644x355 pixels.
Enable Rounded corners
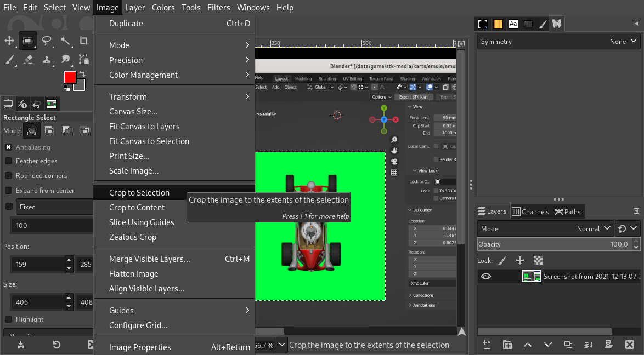point(8,176)
